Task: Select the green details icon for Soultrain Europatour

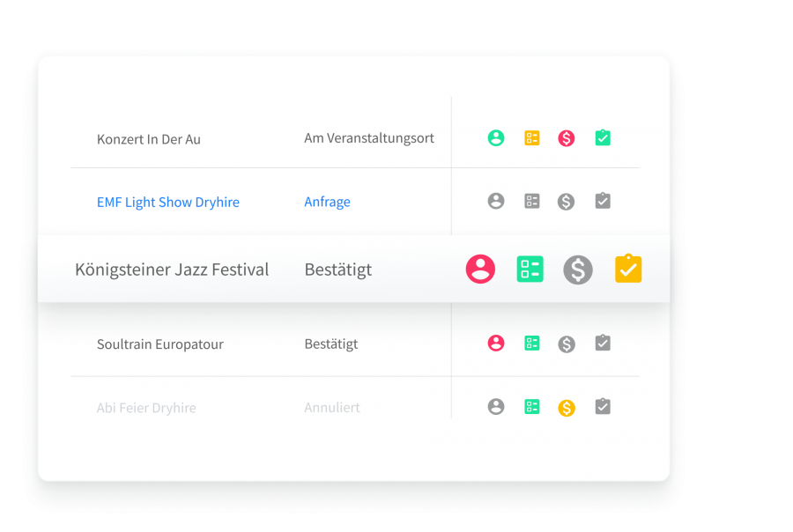Action: pyautogui.click(x=531, y=344)
